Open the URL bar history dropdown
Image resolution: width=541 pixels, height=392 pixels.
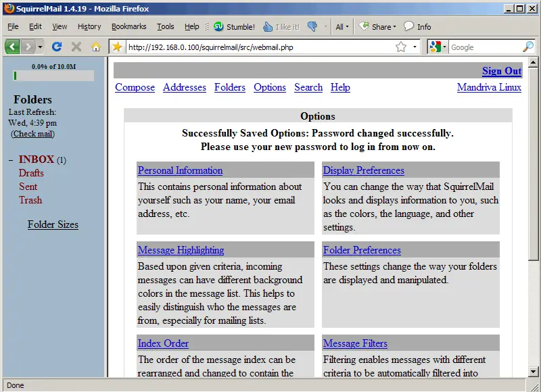[415, 47]
